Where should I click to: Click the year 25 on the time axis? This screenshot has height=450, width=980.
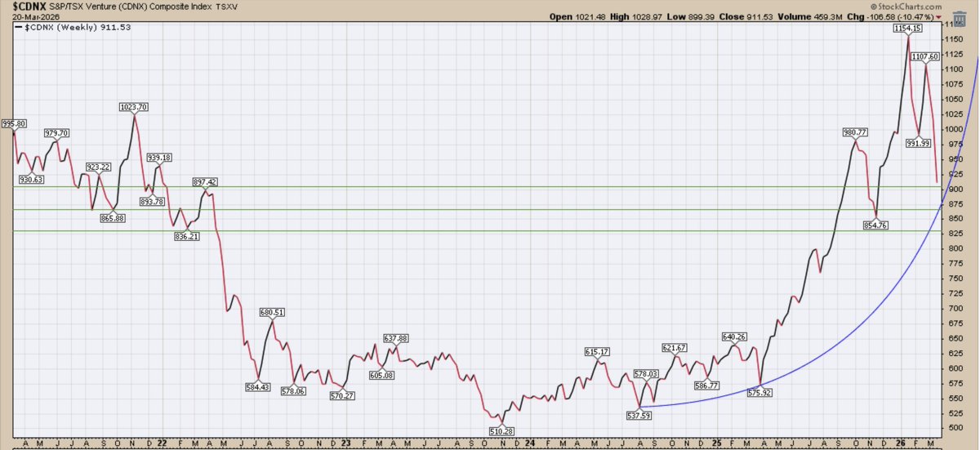[716, 443]
